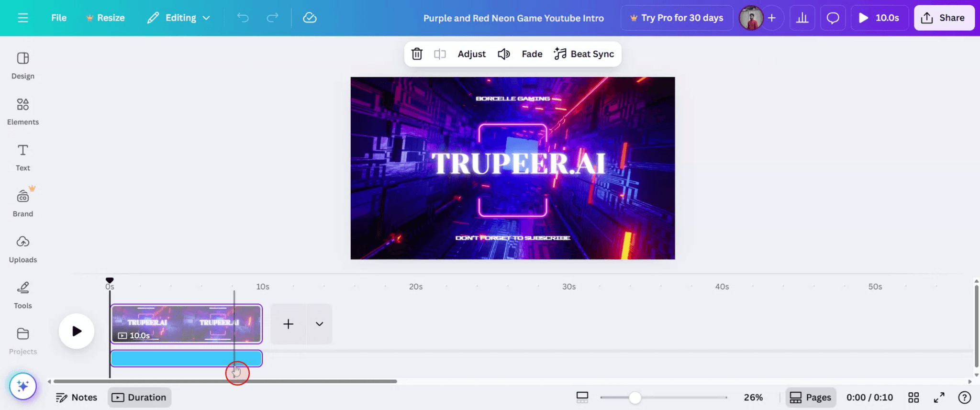980x410 pixels.
Task: Open the Uploads side panel
Action: point(23,250)
